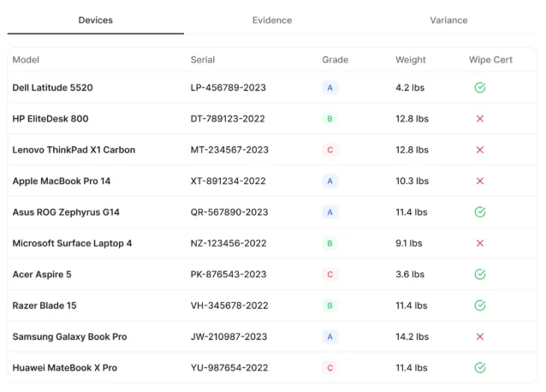The image size is (546, 392).
Task: Click the weight of HP EliteDesk 800
Action: 412,119
